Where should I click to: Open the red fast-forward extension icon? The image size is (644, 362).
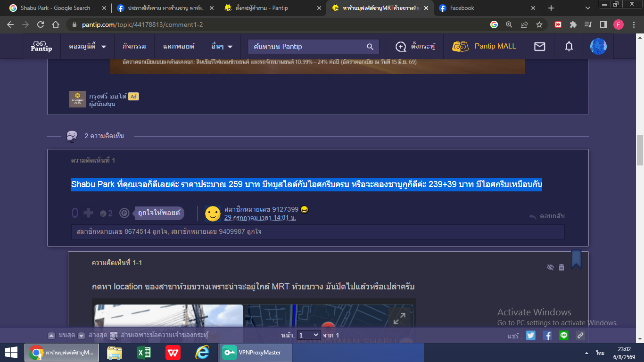click(x=558, y=25)
